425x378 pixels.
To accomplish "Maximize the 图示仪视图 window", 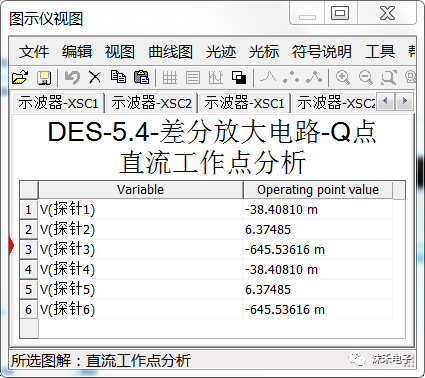I will click(x=340, y=13).
